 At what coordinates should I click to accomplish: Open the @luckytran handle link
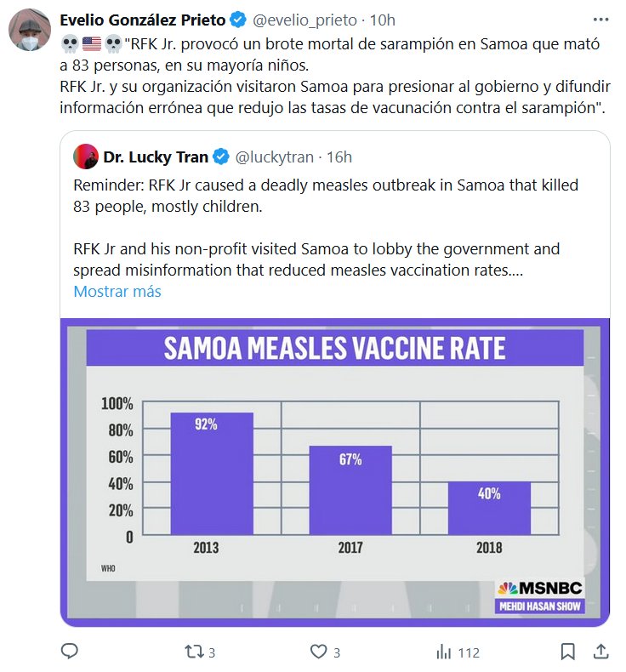pos(273,157)
